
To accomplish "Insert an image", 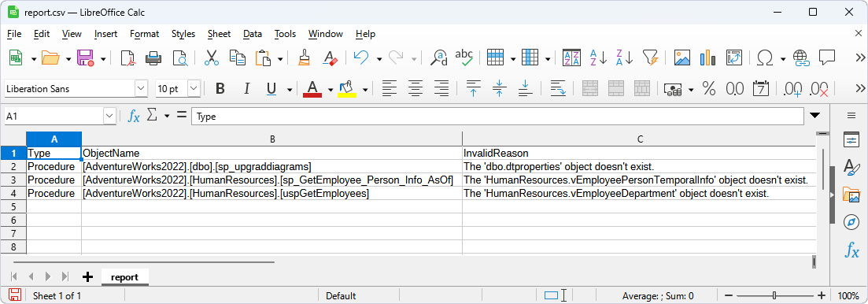I will point(682,57).
